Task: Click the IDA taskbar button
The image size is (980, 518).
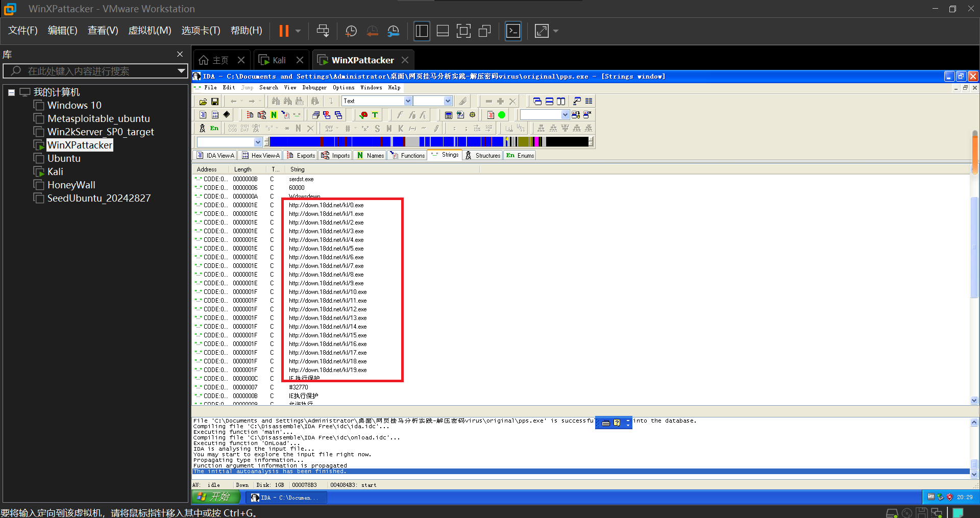Action: click(x=286, y=498)
